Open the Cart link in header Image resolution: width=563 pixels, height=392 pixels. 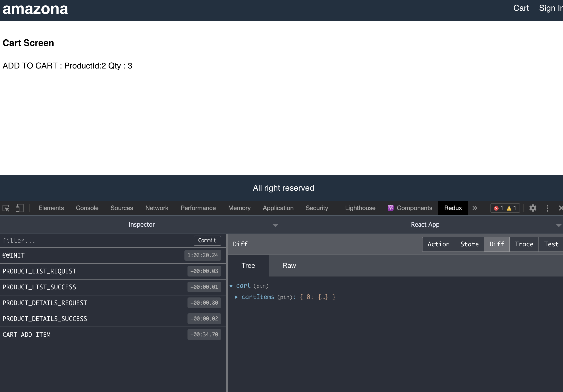coord(521,8)
